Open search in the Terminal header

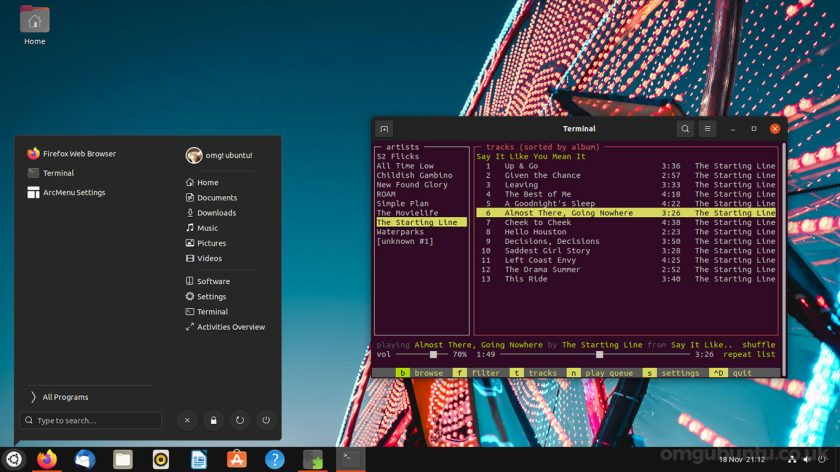685,129
